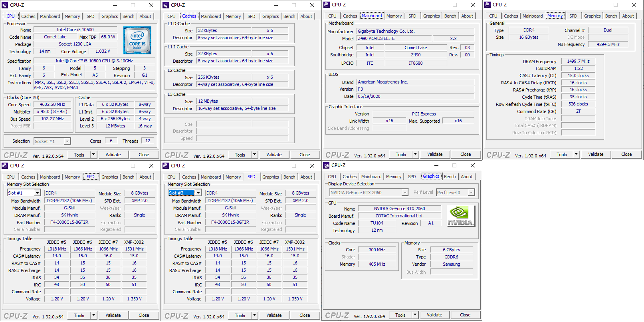Screen dimensions: 644x322
Task: Open the Slot #3 memory slot dropdown
Action: point(198,193)
